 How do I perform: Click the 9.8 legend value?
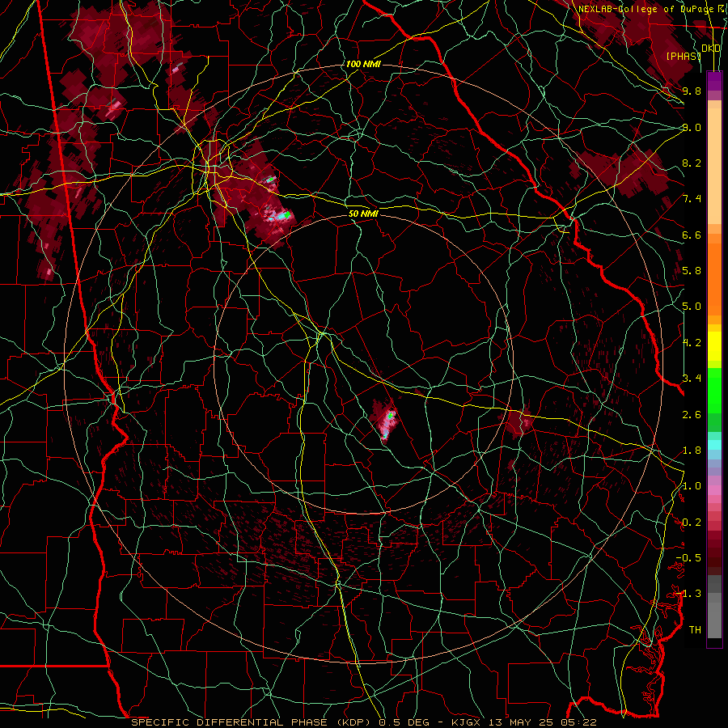(692, 91)
